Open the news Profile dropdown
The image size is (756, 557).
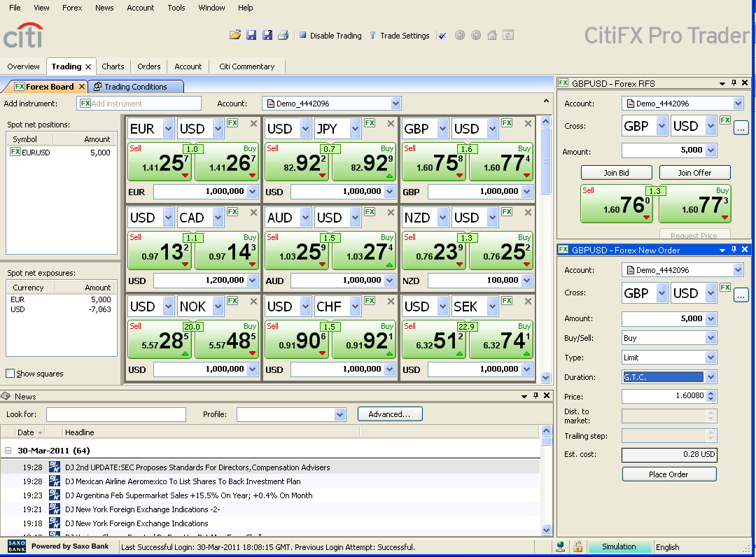(x=340, y=414)
